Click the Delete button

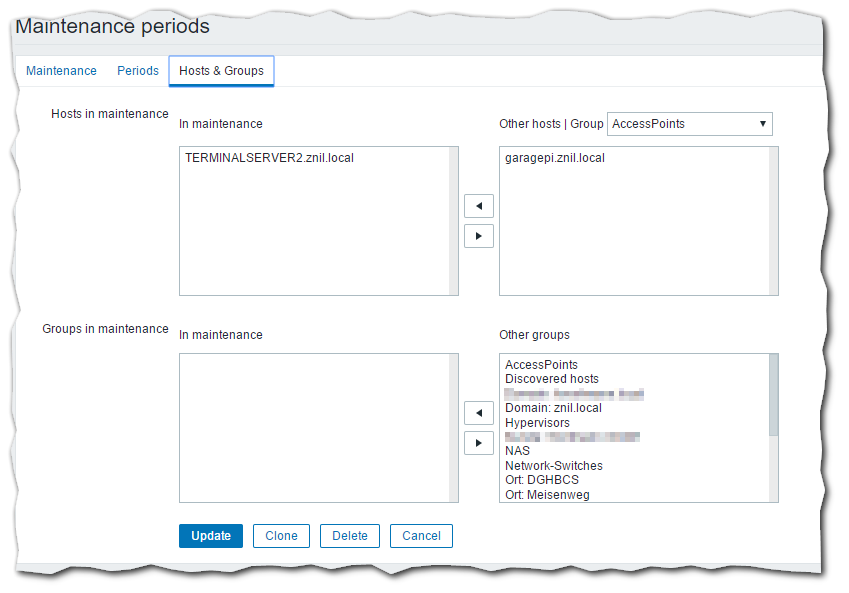click(350, 536)
